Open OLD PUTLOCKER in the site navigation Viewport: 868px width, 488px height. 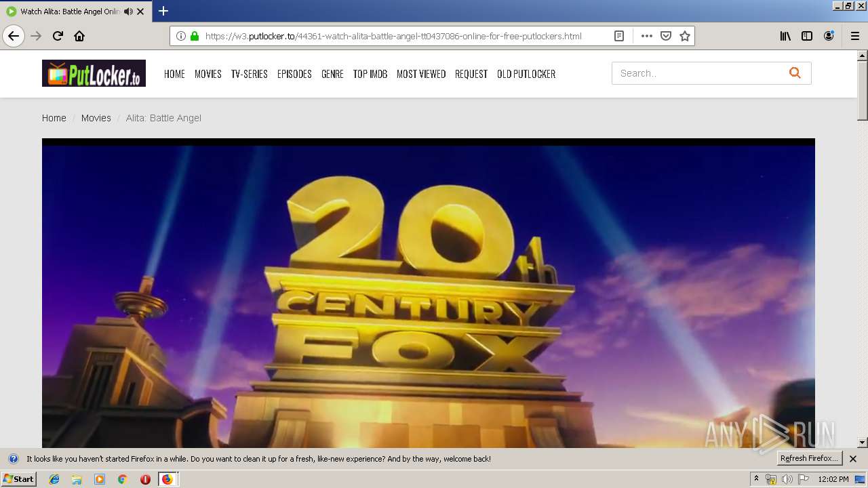click(x=526, y=74)
